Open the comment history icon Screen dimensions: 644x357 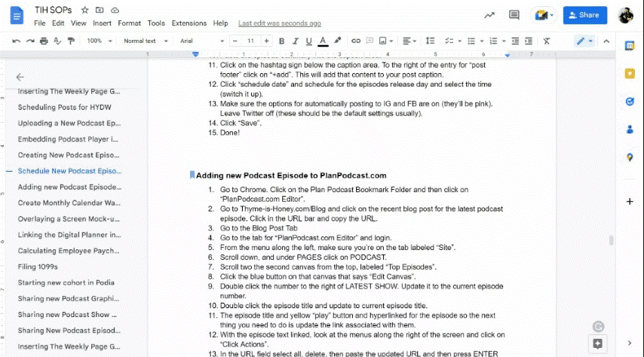[x=514, y=14]
